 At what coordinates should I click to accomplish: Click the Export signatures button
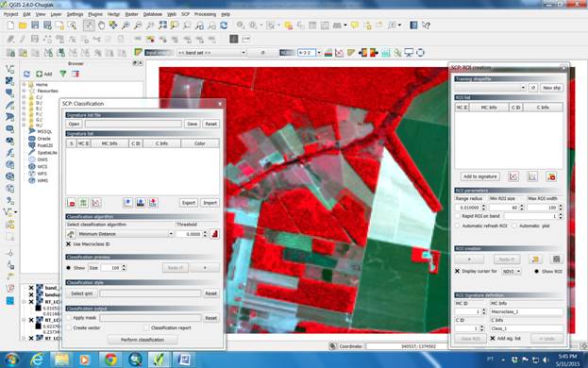(189, 203)
